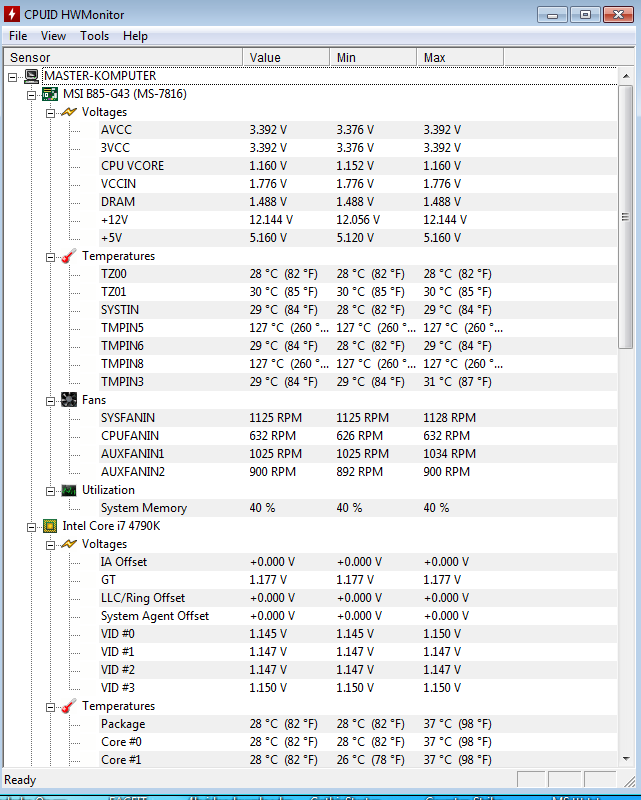Image resolution: width=641 pixels, height=800 pixels.
Task: Select the +12V row
Action: (x=358, y=220)
